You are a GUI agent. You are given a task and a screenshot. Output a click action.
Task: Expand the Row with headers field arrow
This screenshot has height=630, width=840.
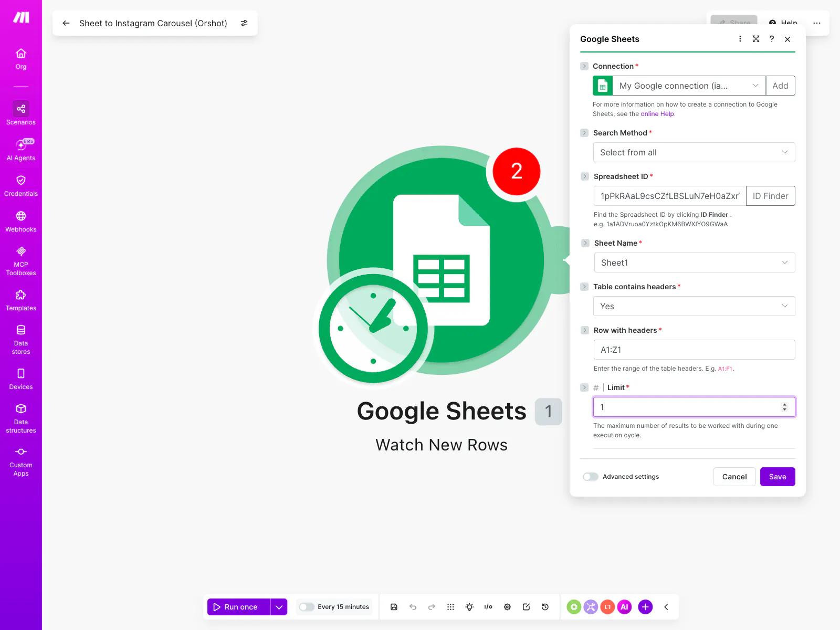585,330
